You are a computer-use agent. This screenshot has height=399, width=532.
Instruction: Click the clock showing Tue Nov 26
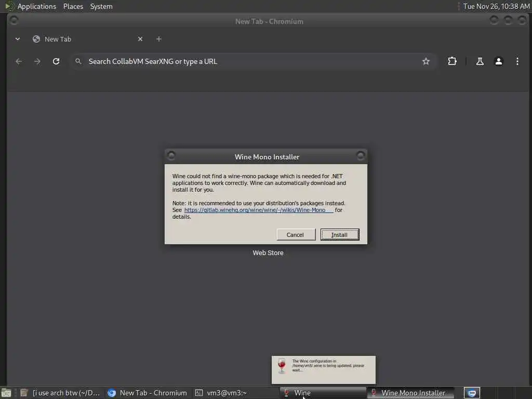[496, 6]
